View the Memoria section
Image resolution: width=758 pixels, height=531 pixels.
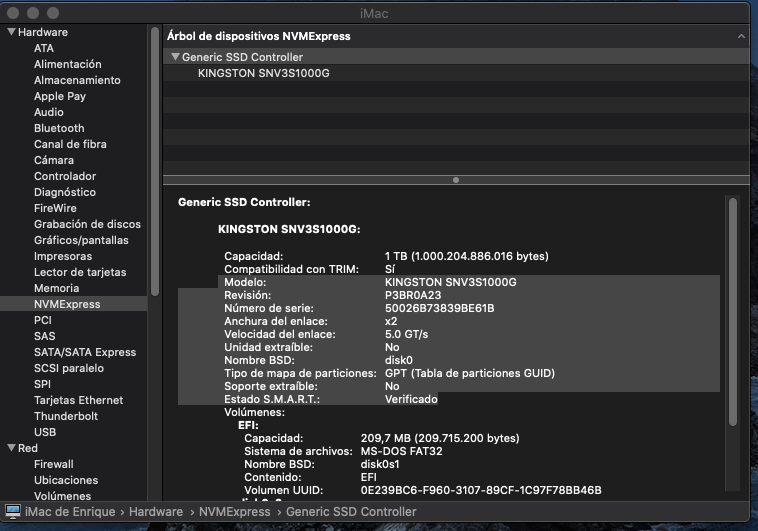pyautogui.click(x=56, y=288)
